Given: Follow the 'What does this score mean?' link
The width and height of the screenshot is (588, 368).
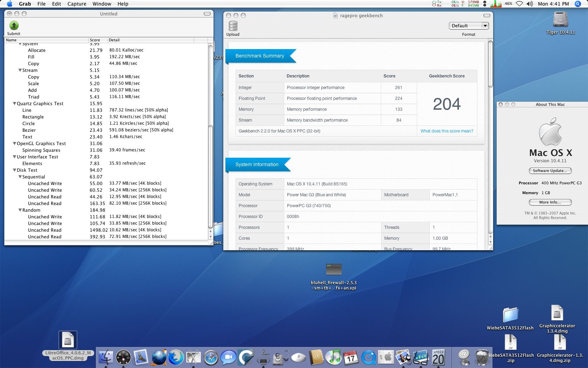Looking at the screenshot, I should pos(447,131).
